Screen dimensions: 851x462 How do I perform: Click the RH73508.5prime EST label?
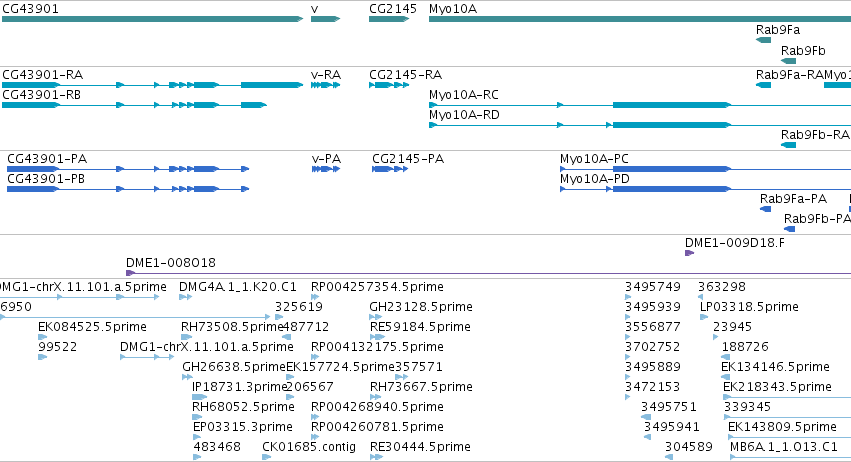click(x=232, y=327)
